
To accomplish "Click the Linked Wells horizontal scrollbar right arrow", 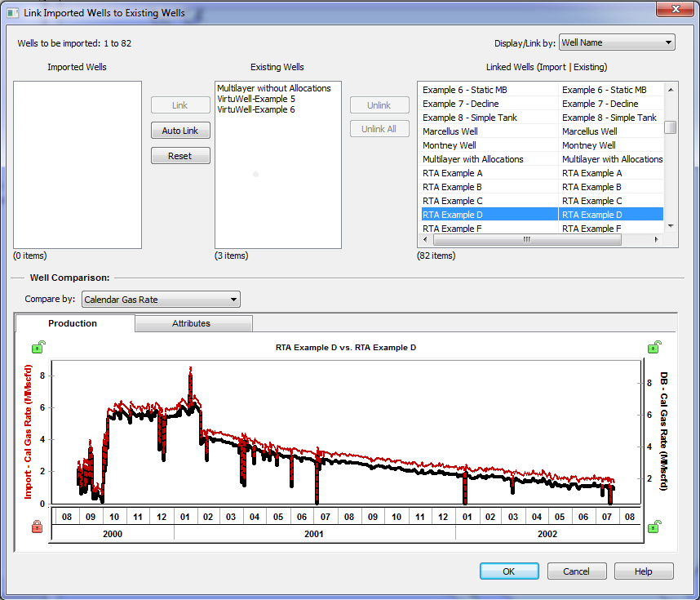I will click(x=658, y=240).
